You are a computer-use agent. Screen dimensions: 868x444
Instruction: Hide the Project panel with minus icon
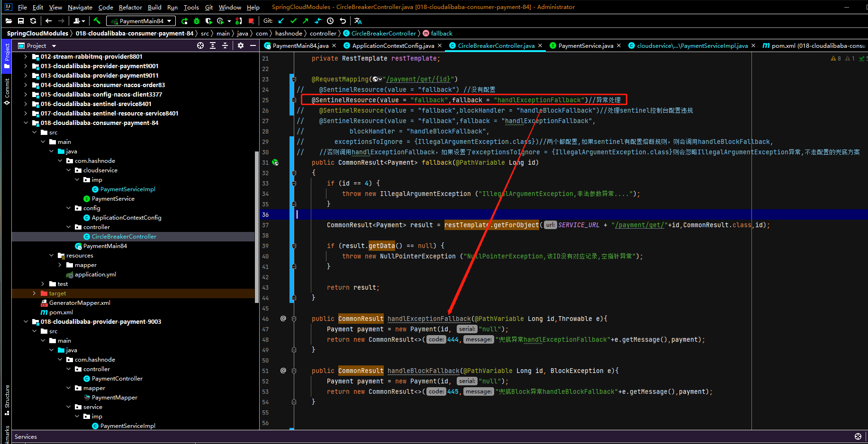(x=253, y=45)
